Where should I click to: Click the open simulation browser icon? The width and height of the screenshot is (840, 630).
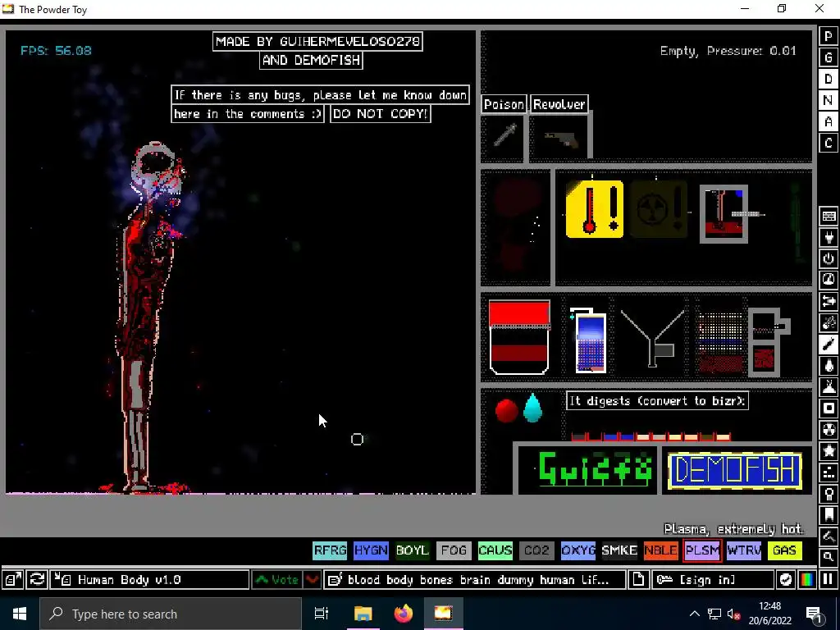[12, 580]
